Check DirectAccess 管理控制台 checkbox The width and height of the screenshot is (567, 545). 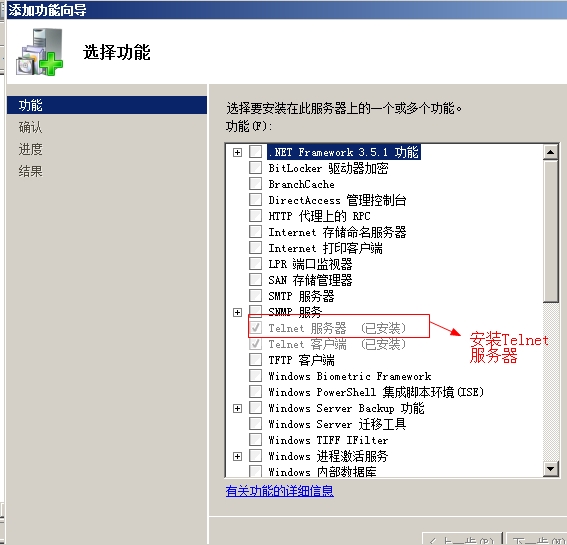pyautogui.click(x=255, y=200)
